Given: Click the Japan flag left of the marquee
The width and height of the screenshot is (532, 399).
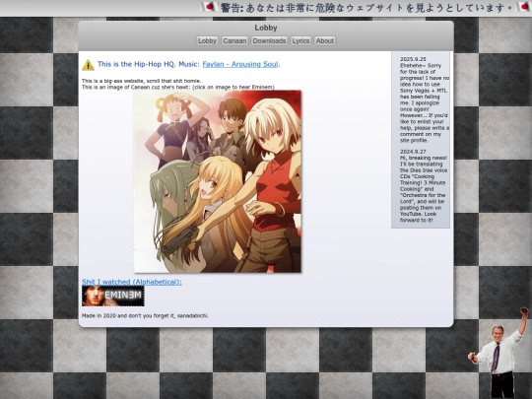Looking at the screenshot, I should [209, 7].
